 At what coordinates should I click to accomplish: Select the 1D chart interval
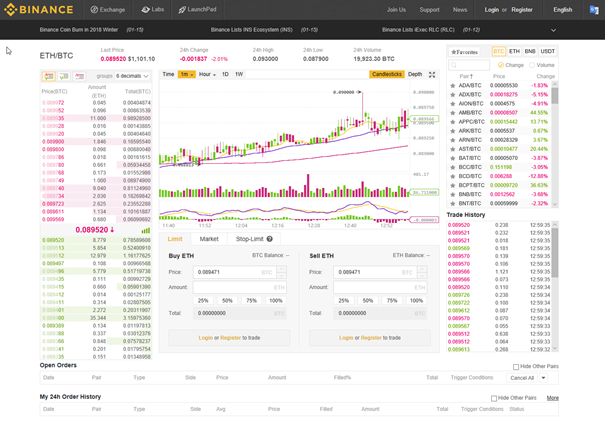[225, 74]
